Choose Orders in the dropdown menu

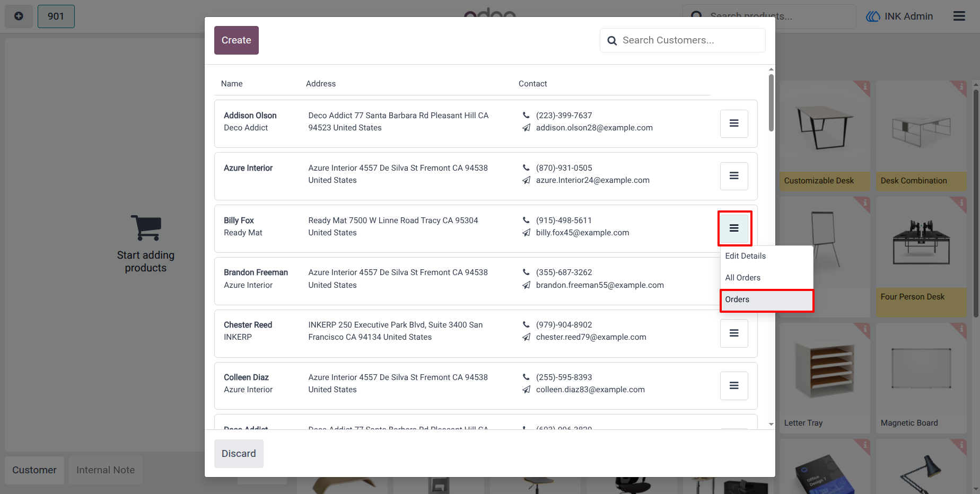pyautogui.click(x=766, y=300)
